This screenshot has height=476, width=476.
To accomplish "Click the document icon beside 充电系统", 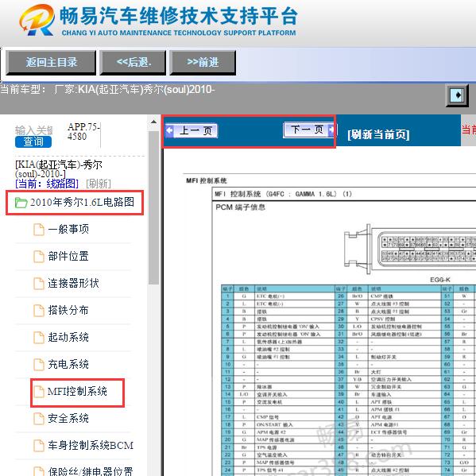I will coord(39,365).
